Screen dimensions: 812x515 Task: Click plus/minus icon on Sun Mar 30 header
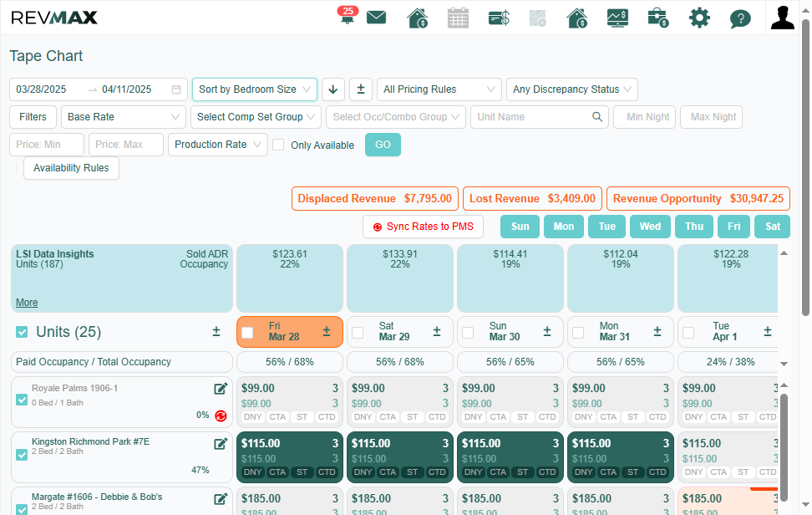547,332
